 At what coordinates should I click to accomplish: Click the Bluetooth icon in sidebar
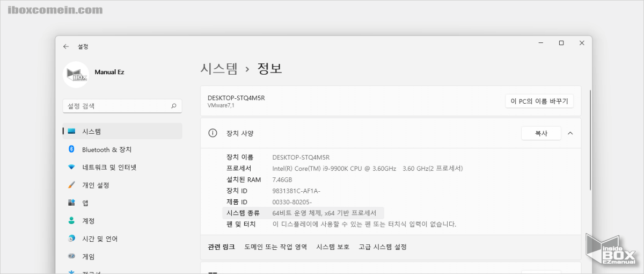[x=71, y=149]
